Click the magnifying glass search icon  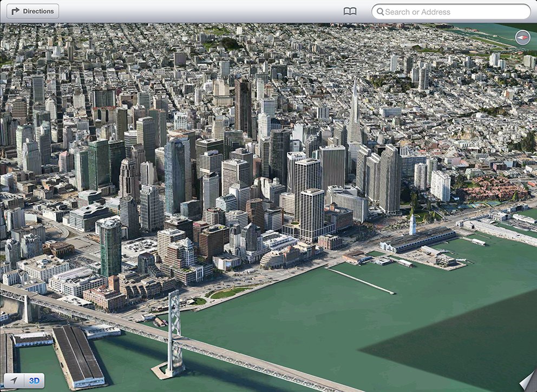pos(380,12)
